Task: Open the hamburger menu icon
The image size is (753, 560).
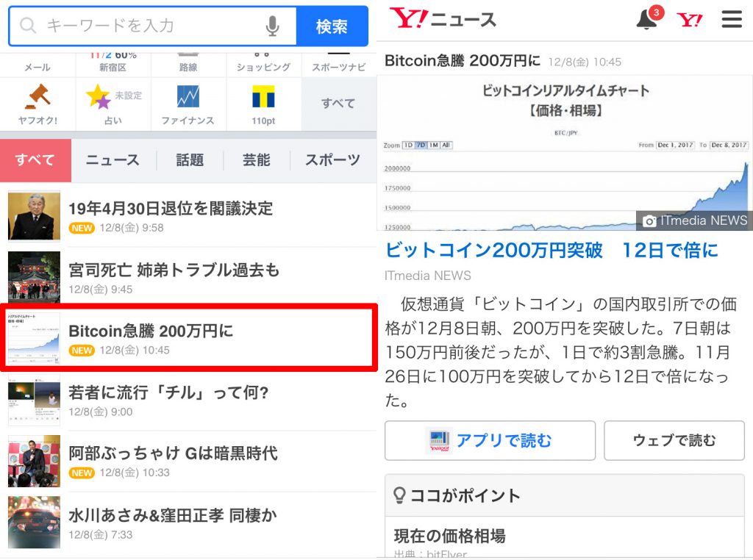Action: [x=732, y=19]
